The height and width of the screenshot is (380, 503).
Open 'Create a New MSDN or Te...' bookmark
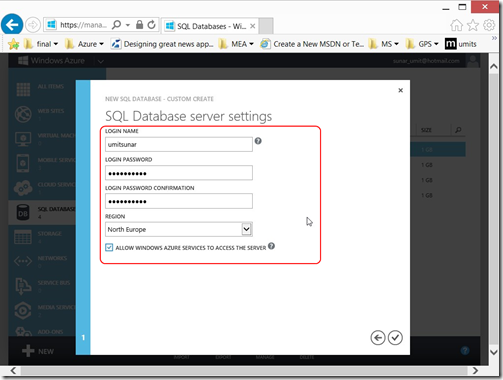(x=312, y=44)
